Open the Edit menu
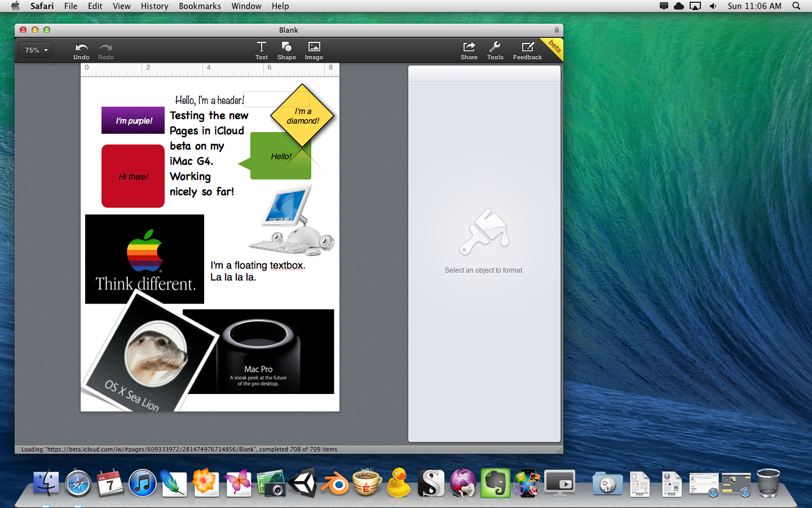 95,6
